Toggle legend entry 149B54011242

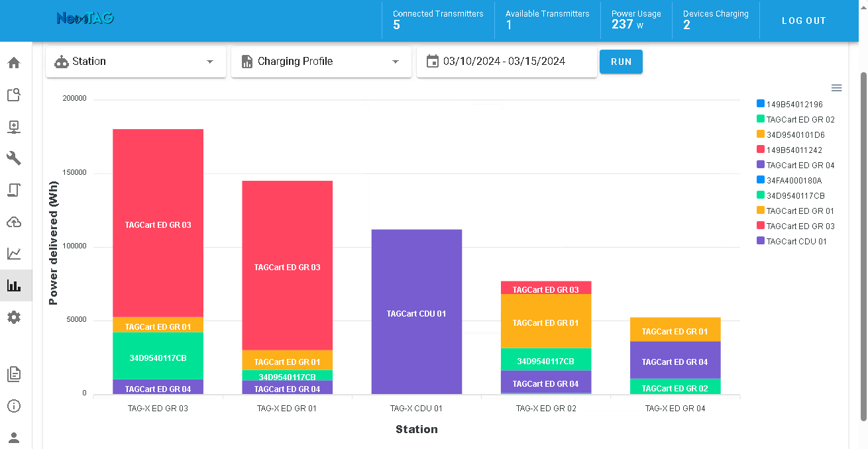point(790,150)
